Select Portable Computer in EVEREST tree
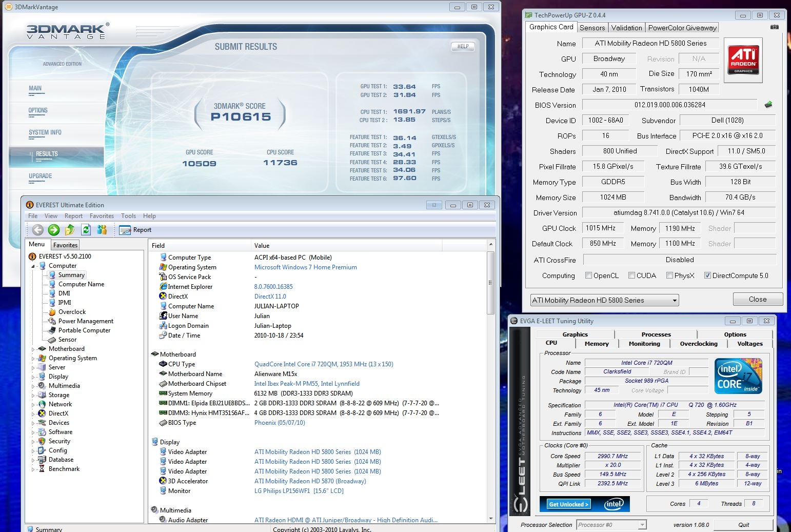 (84, 330)
